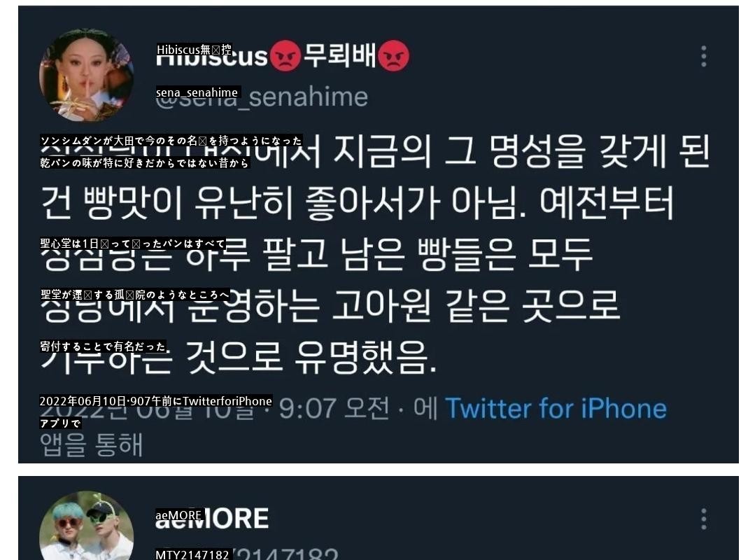
Task: Select the overlay line 寄付することで有名だった
Action: [103, 346]
